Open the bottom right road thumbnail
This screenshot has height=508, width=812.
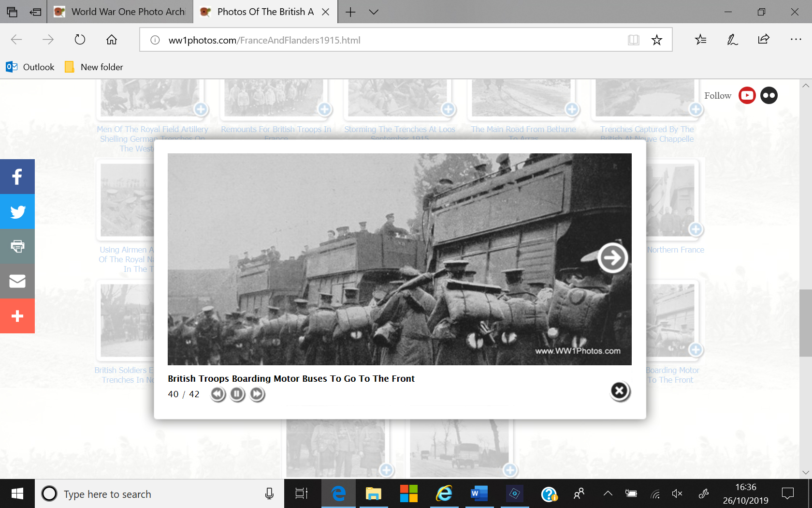tap(459, 448)
